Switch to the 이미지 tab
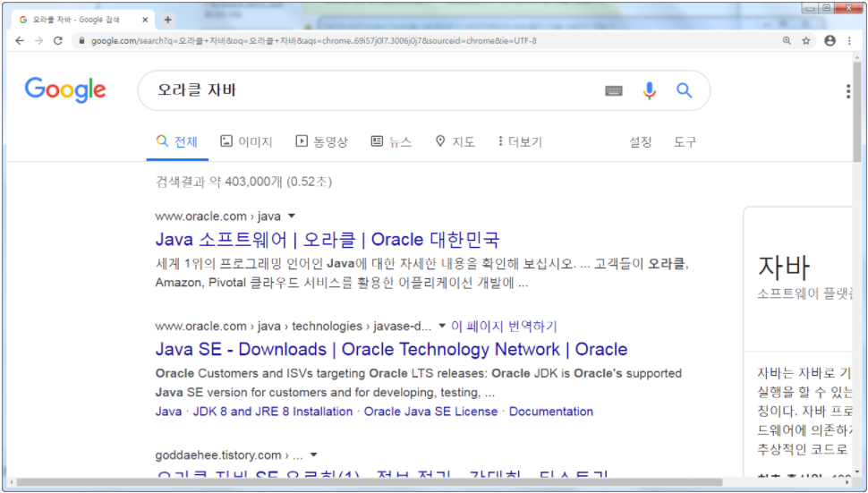 click(246, 141)
